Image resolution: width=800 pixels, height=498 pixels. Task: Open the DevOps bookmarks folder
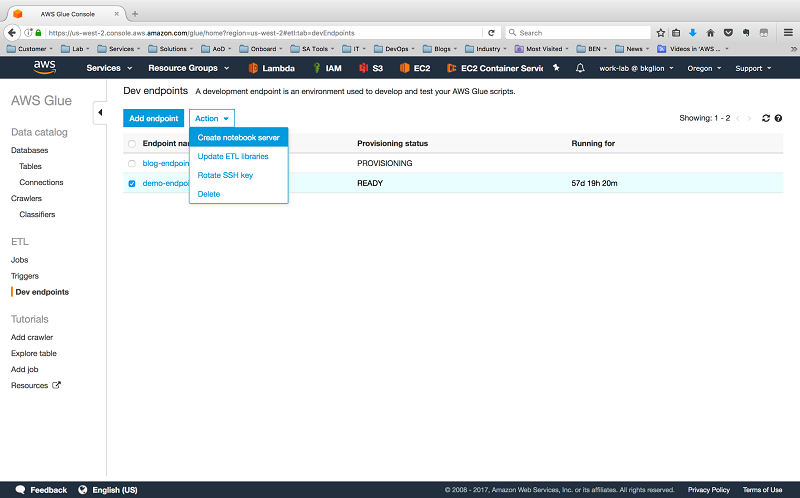(x=396, y=49)
